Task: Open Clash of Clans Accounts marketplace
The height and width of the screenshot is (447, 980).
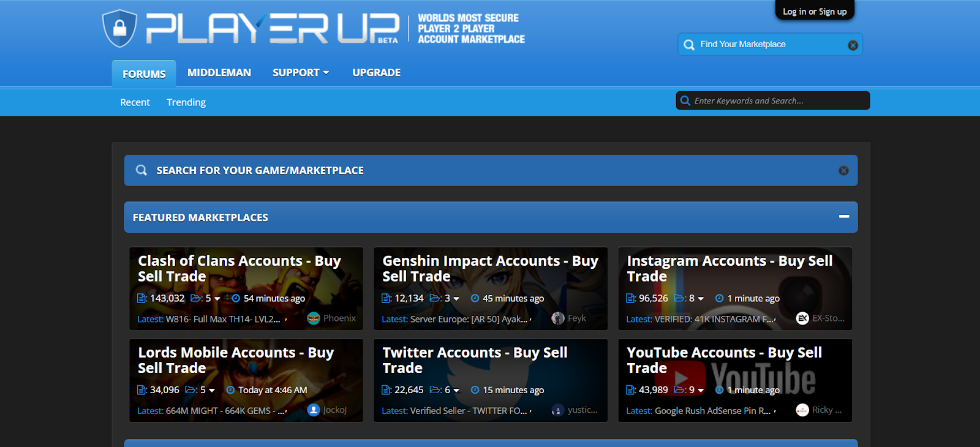Action: click(x=239, y=268)
